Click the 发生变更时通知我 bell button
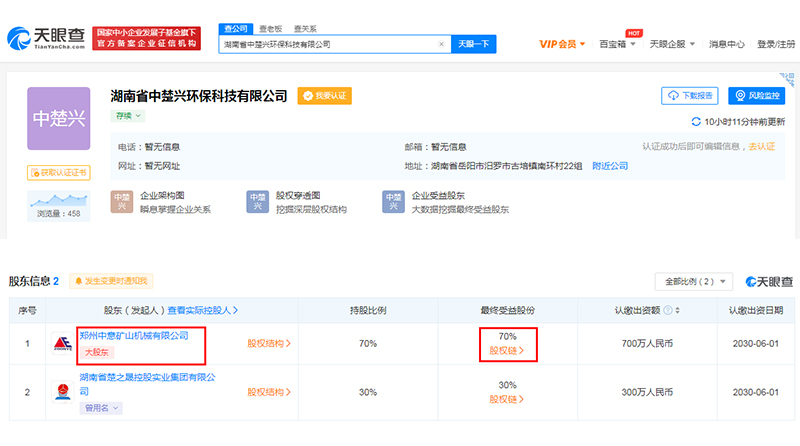This screenshot has height=446, width=800. pos(111,281)
